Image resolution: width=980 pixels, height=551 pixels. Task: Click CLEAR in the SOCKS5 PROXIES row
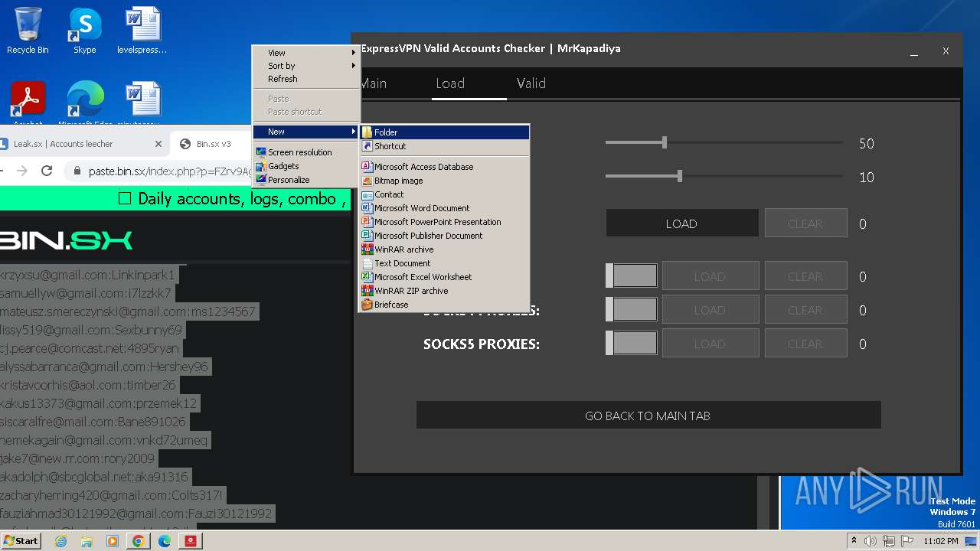click(x=805, y=344)
